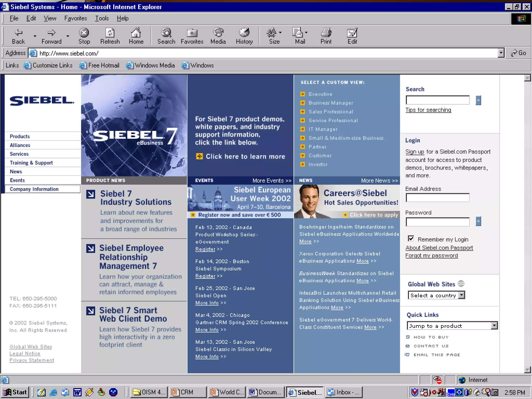Open the Products navigation link

click(20, 136)
